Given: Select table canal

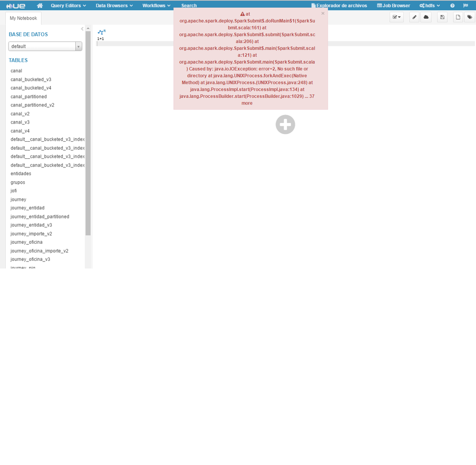Looking at the screenshot, I should pyautogui.click(x=16, y=71).
